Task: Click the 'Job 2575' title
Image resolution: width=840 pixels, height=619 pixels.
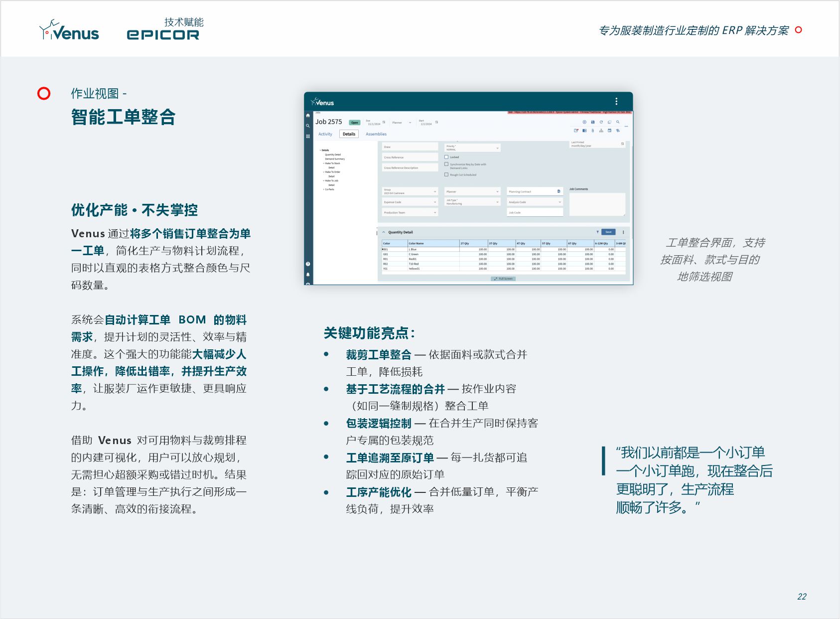Action: [x=329, y=122]
